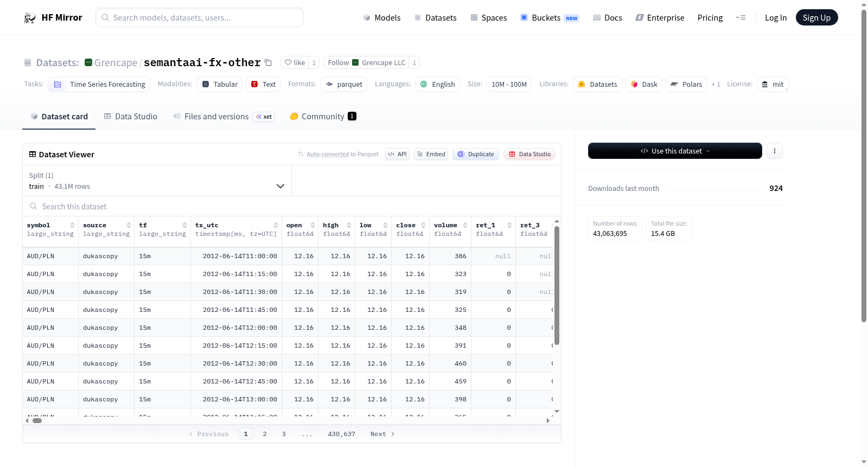
Task: Sort the source column
Action: click(x=129, y=225)
